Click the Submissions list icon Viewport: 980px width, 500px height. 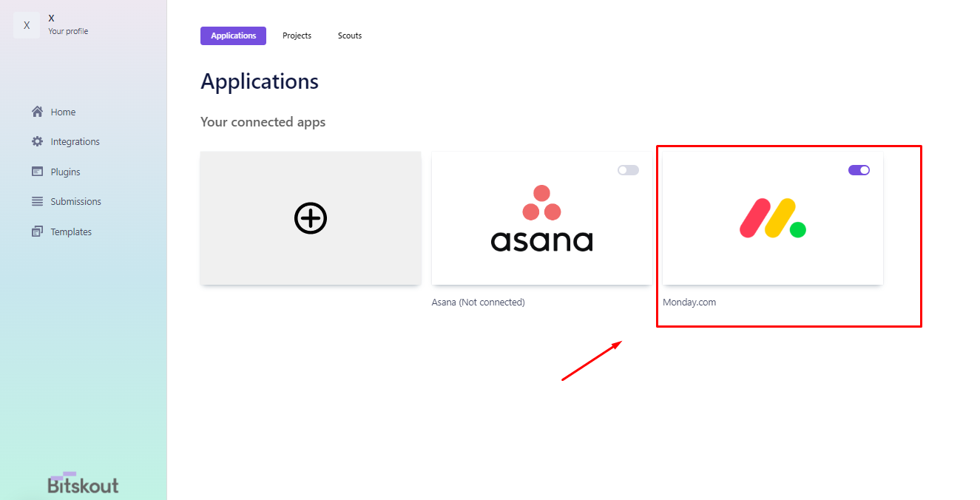[37, 201]
